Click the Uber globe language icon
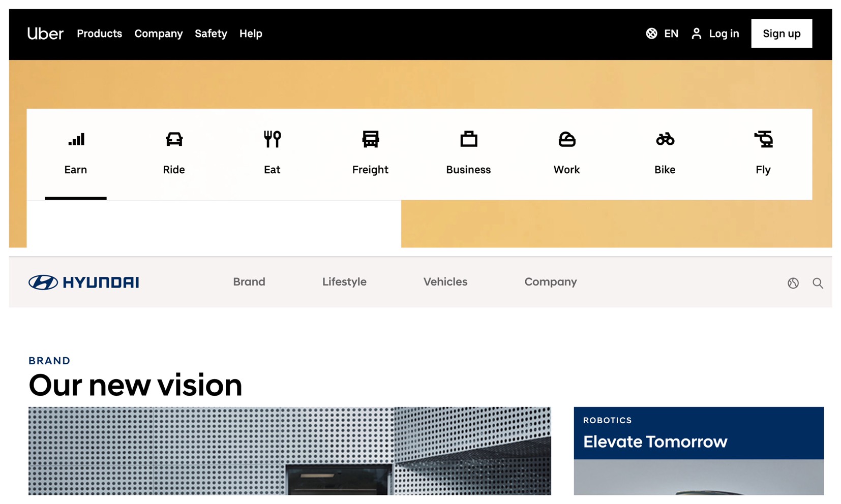Viewport: 841px width, 504px height. 651,34
